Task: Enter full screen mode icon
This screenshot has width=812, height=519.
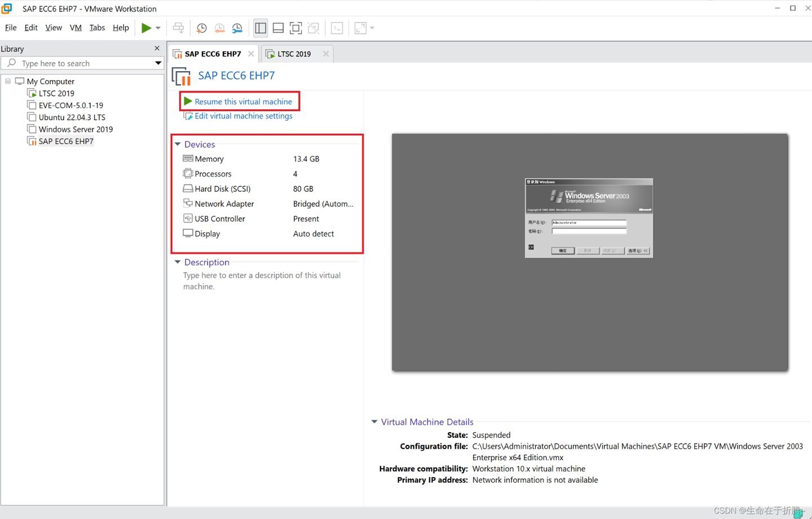Action: (x=295, y=28)
